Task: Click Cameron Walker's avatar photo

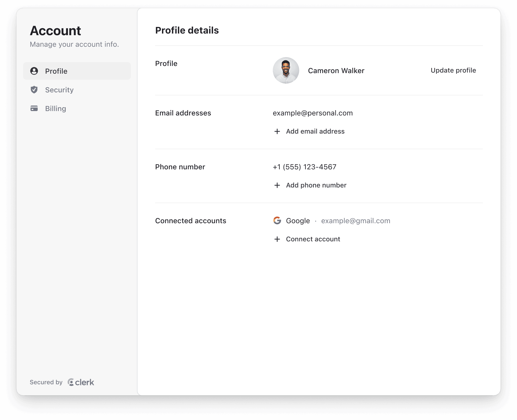Action: [286, 70]
